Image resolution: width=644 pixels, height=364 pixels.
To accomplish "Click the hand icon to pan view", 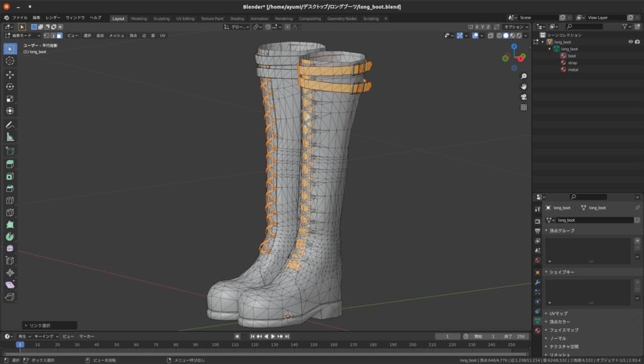I will point(524,86).
